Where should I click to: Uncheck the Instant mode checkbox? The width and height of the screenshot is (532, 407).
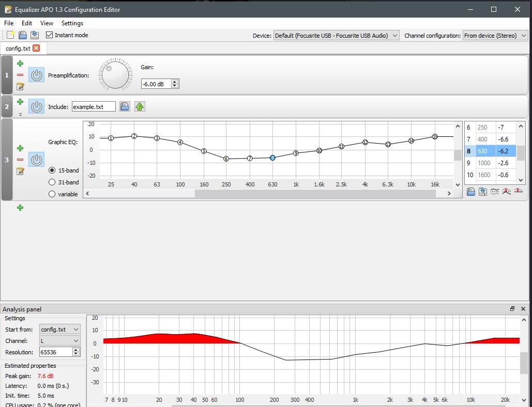tap(50, 35)
